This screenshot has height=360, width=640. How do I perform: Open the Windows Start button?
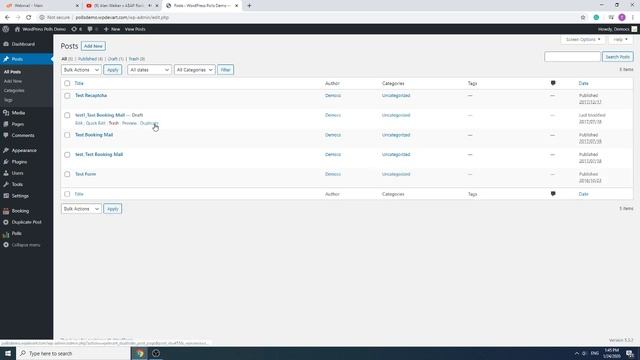[x=8, y=353]
